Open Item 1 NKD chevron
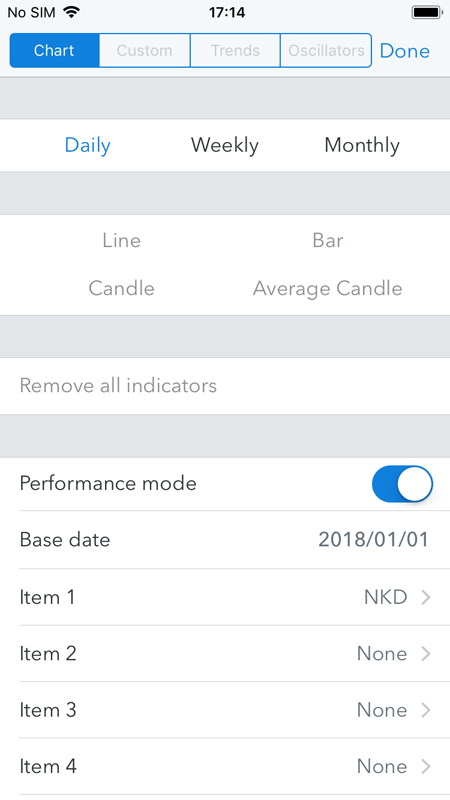The width and height of the screenshot is (450, 800). click(x=426, y=597)
